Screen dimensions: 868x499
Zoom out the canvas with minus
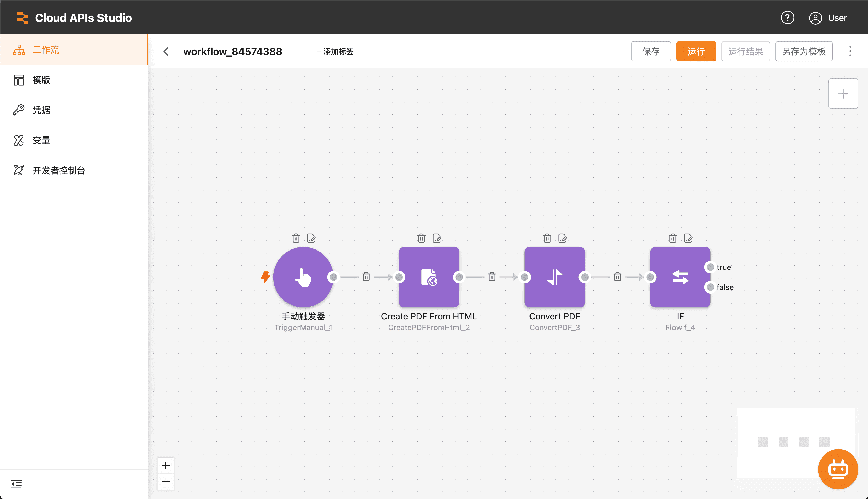(x=166, y=482)
